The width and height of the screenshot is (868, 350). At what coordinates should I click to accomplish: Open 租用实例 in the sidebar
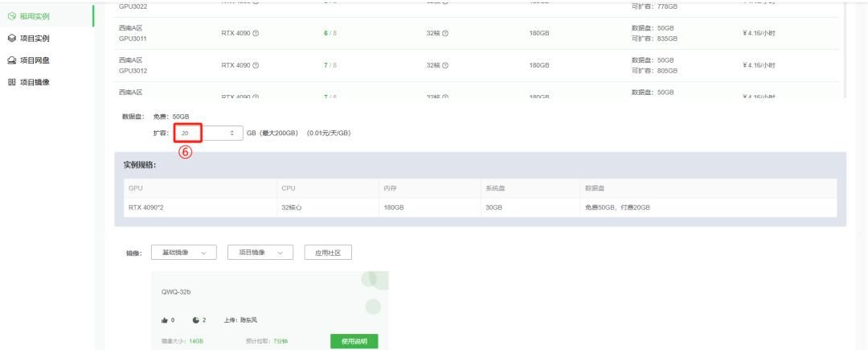(35, 17)
